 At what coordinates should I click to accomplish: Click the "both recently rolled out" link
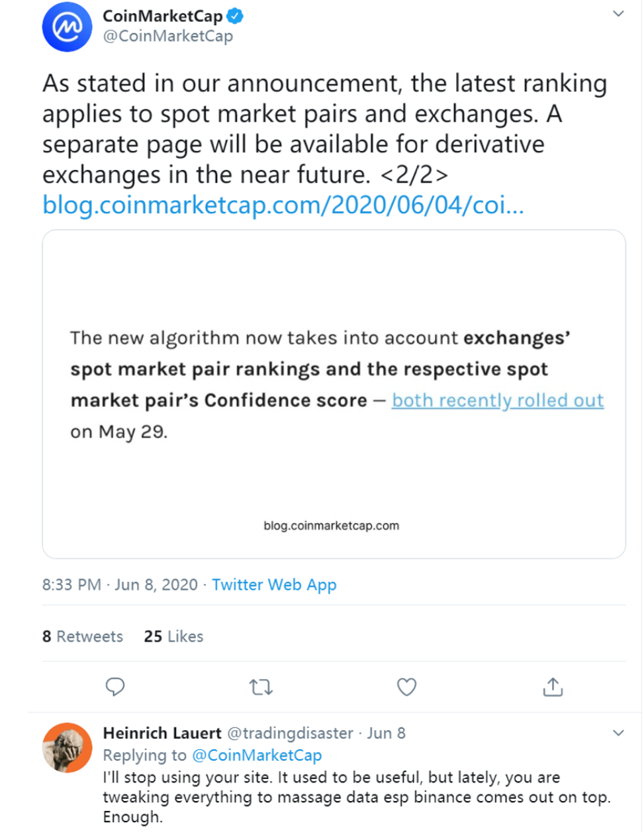(497, 400)
